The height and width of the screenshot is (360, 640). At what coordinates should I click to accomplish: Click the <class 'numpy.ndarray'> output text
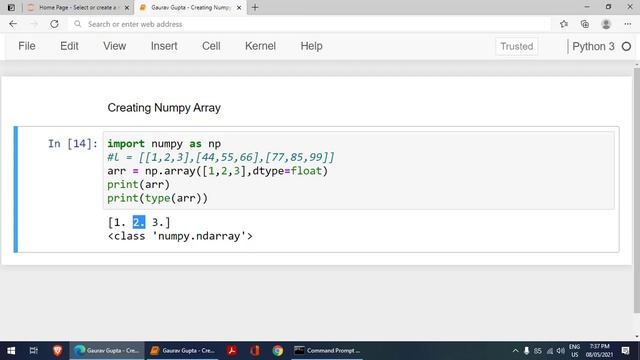[180, 236]
